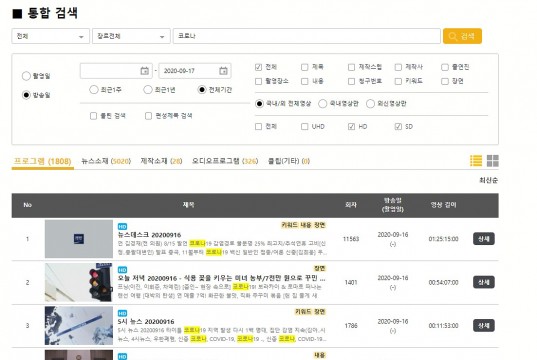Image resolution: width=537 pixels, height=360 pixels.
Task: Click the HD badge on 오늘 저녁 row
Action: [122, 270]
